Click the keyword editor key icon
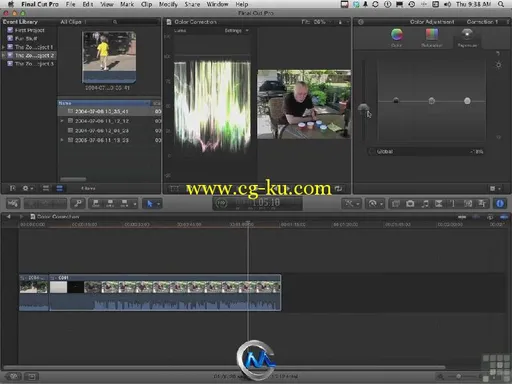This screenshot has height=384, width=512. [78, 203]
